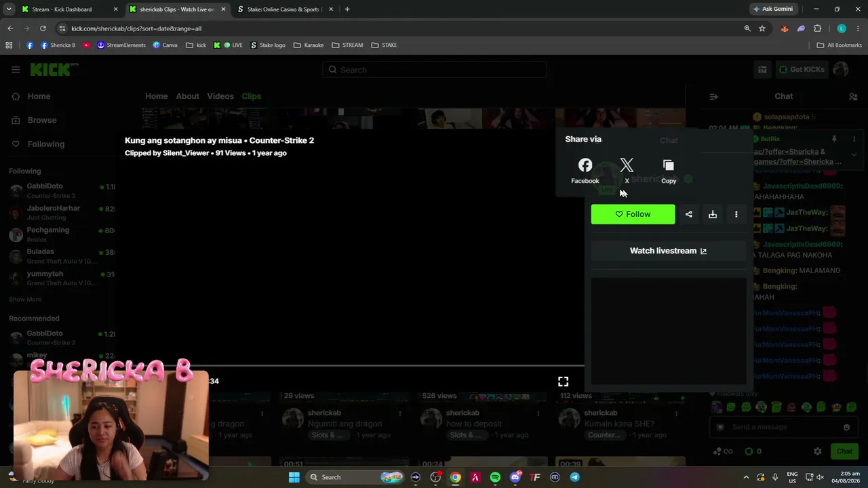This screenshot has height=488, width=868.
Task: Open JaboleroHarhar channel in Following list
Action: [x=62, y=213]
